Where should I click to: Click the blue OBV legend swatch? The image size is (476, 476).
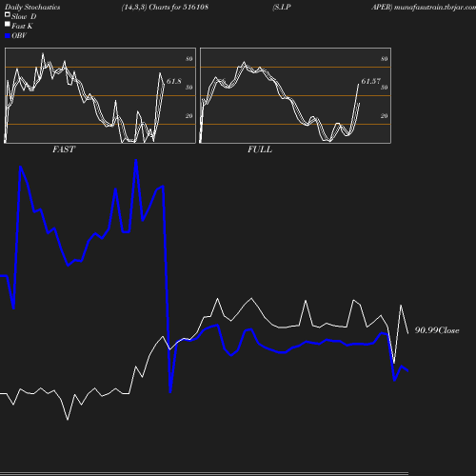pyautogui.click(x=8, y=36)
